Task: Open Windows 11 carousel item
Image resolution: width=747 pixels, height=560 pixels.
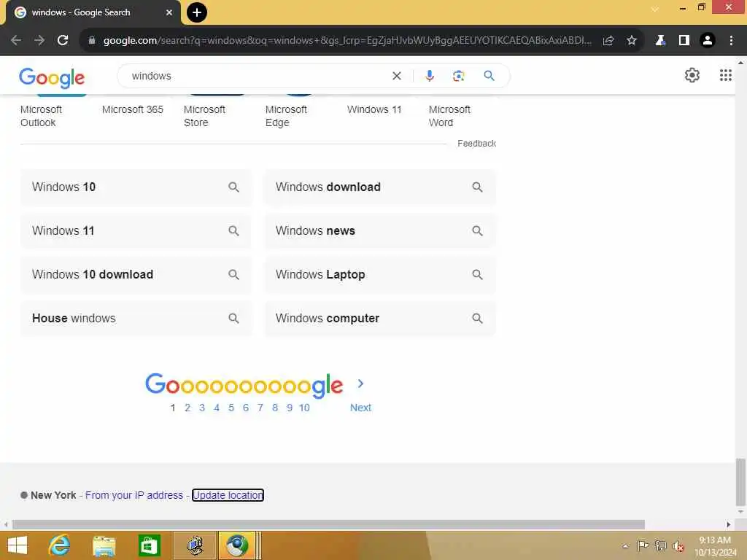Action: [374, 109]
